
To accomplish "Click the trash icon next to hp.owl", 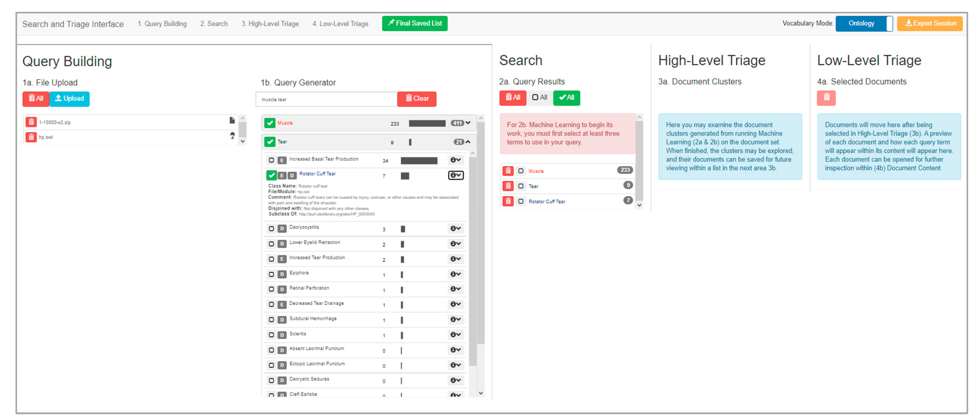I will point(31,137).
